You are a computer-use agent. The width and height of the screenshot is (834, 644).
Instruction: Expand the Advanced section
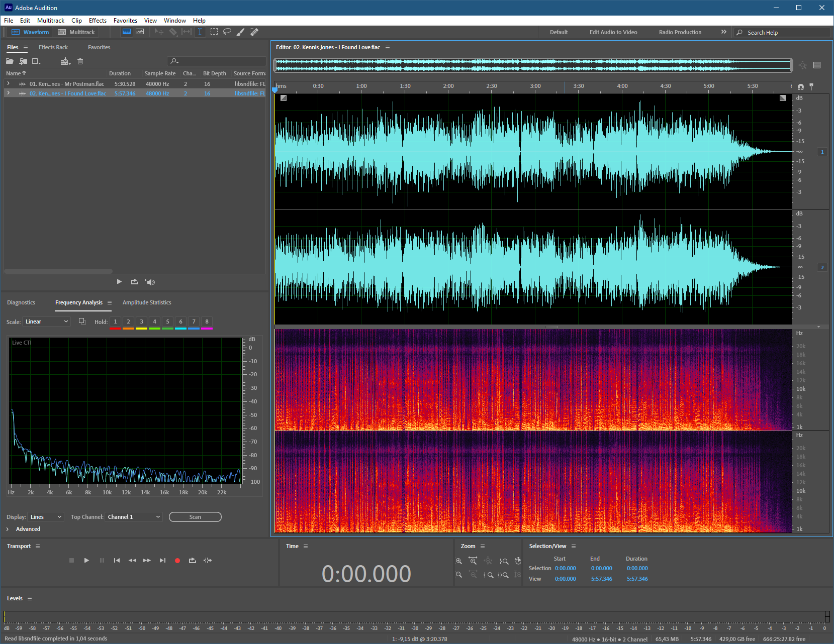[x=8, y=529]
